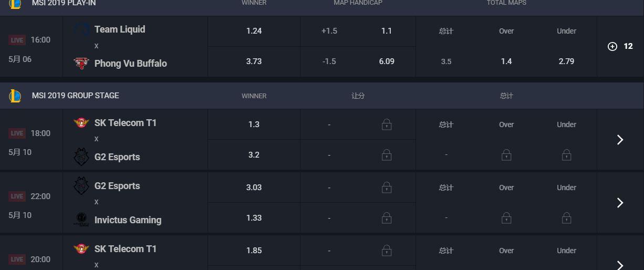The height and width of the screenshot is (270, 644).
Task: Click the Invictus Gaming logo
Action: pyautogui.click(x=81, y=220)
